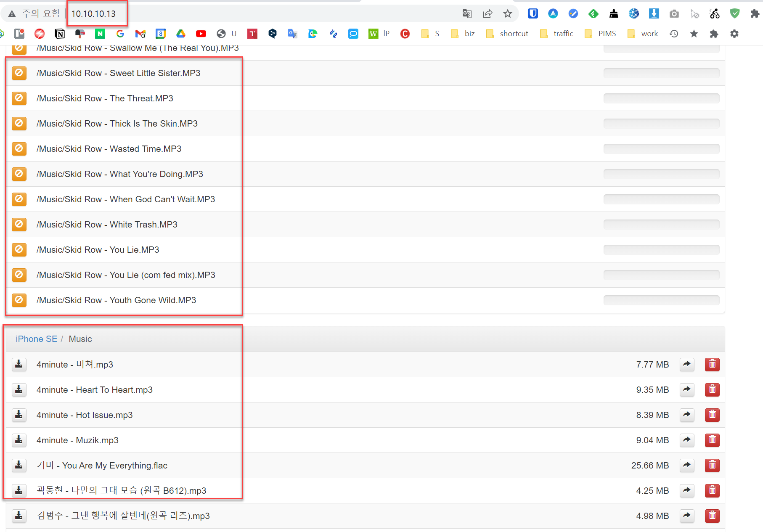This screenshot has width=763, height=532.
Task: Cancel upload of You Lie.MP3
Action: pyautogui.click(x=19, y=249)
